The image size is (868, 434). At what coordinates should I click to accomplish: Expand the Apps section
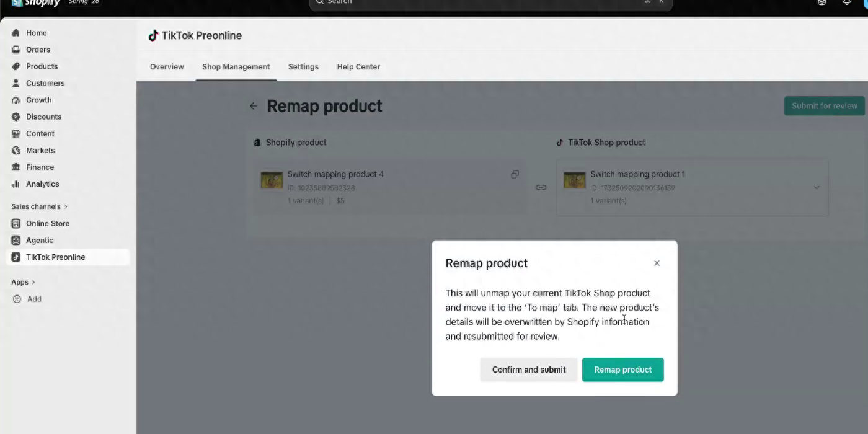[24, 282]
